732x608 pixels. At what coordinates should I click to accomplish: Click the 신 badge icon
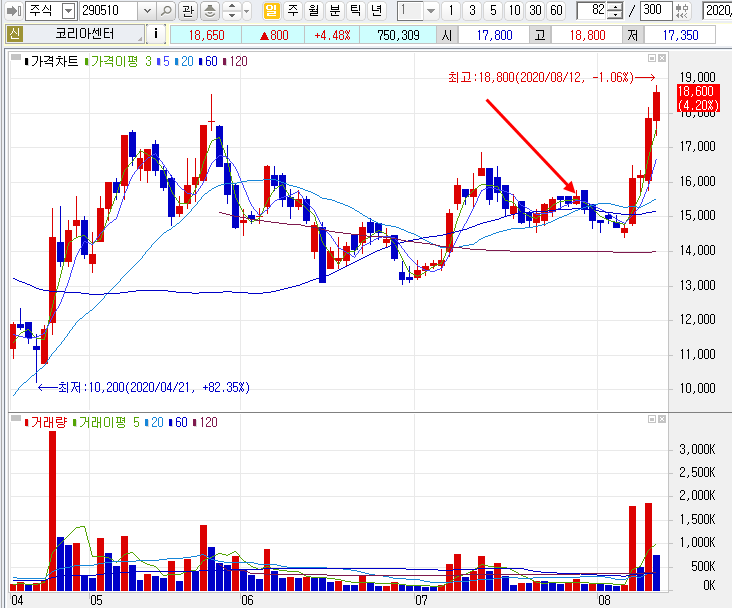(x=14, y=34)
